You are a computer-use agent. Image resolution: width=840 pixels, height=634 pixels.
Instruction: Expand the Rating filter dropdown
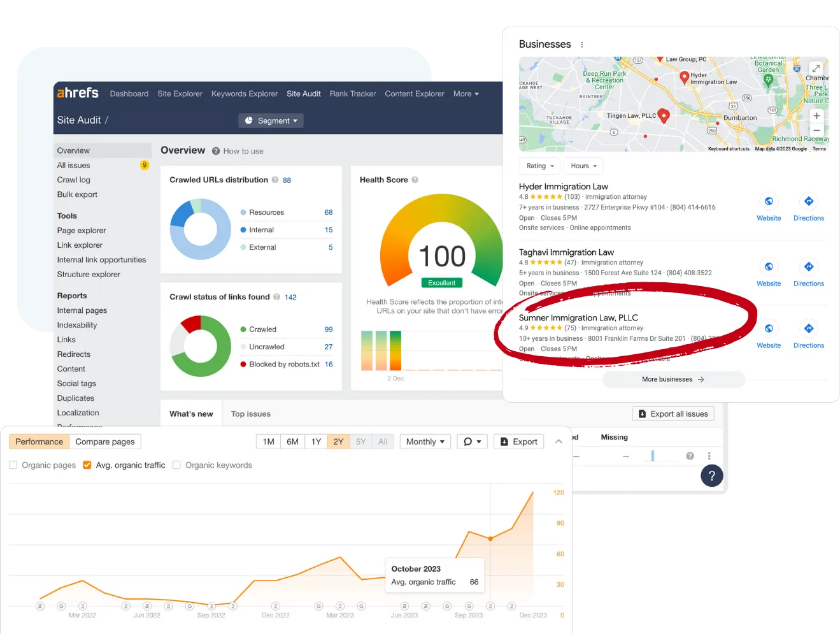pos(539,166)
